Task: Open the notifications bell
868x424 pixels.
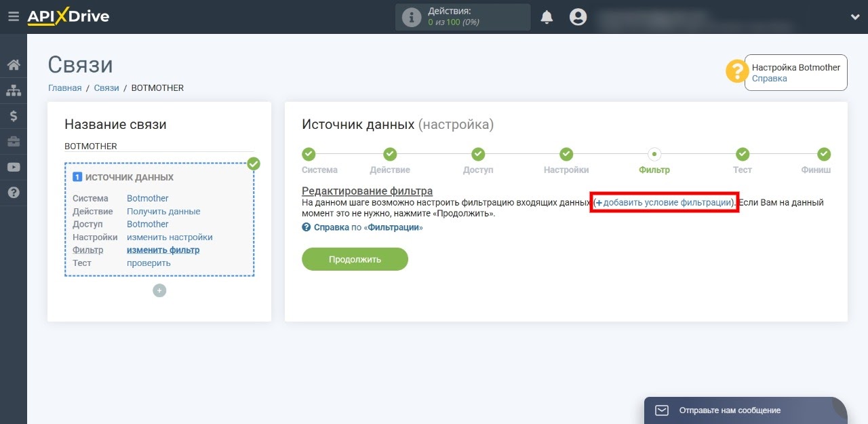Action: [547, 17]
